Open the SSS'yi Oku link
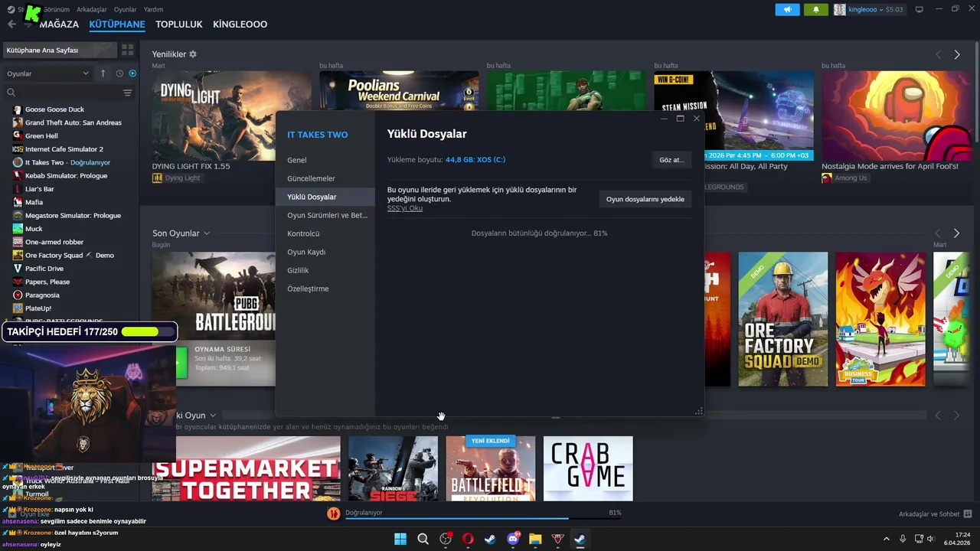The width and height of the screenshot is (980, 551). (405, 208)
